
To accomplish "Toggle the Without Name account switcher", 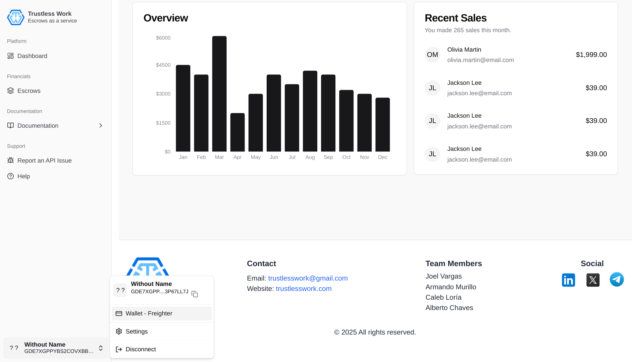I will point(56,348).
